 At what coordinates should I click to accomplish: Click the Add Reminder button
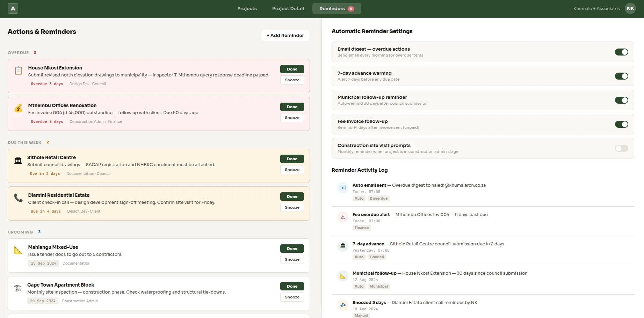click(x=285, y=35)
